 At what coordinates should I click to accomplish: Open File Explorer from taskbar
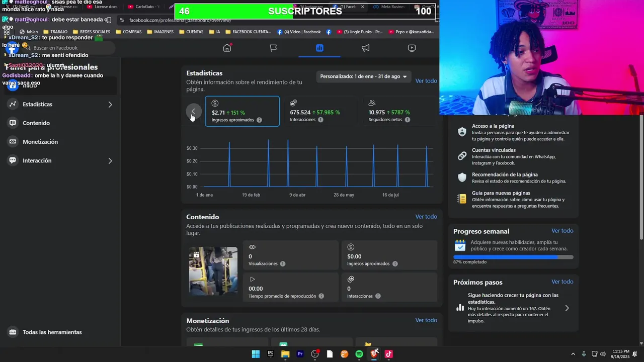285,354
